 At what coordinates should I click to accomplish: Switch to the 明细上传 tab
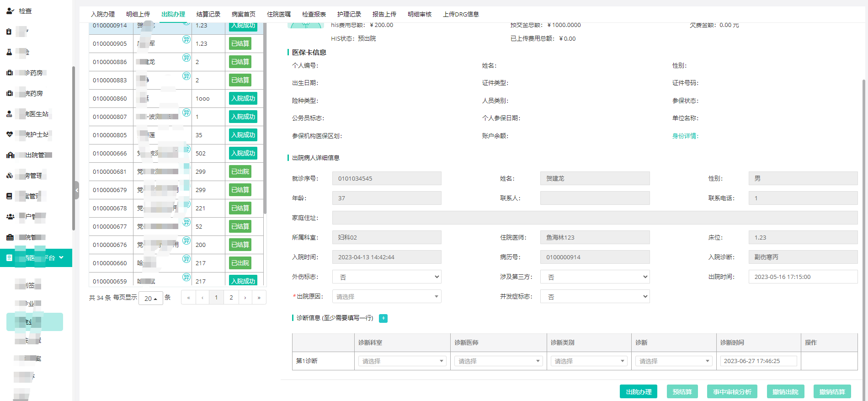(138, 14)
